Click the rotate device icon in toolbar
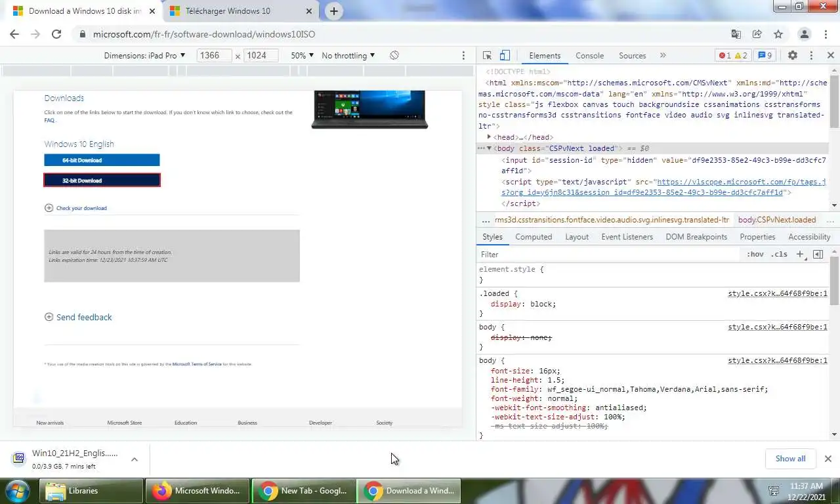 click(394, 56)
